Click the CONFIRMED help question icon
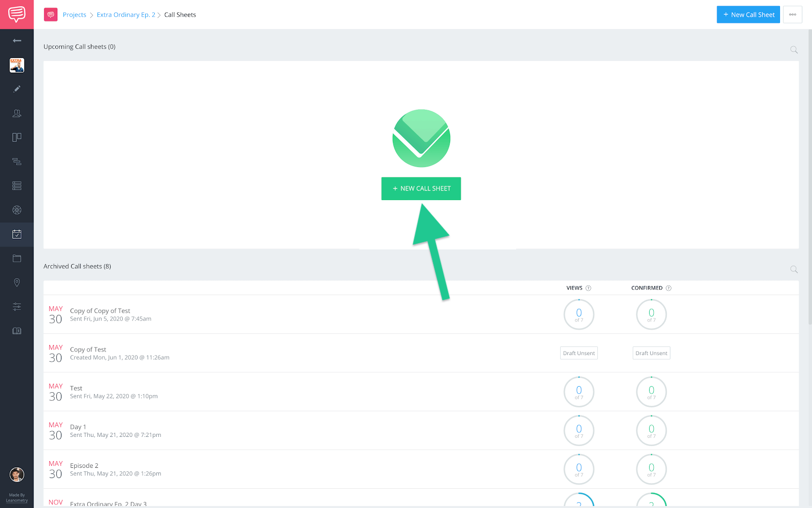 (668, 288)
